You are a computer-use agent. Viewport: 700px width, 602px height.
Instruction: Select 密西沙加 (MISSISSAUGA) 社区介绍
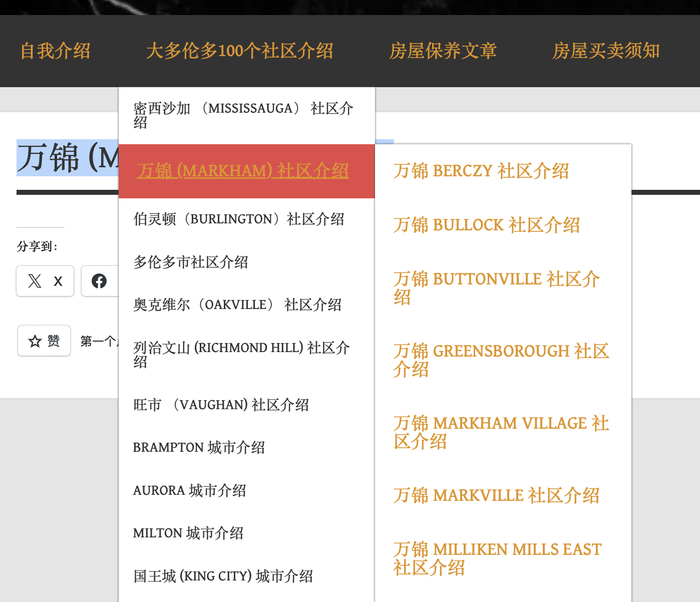coord(243,115)
